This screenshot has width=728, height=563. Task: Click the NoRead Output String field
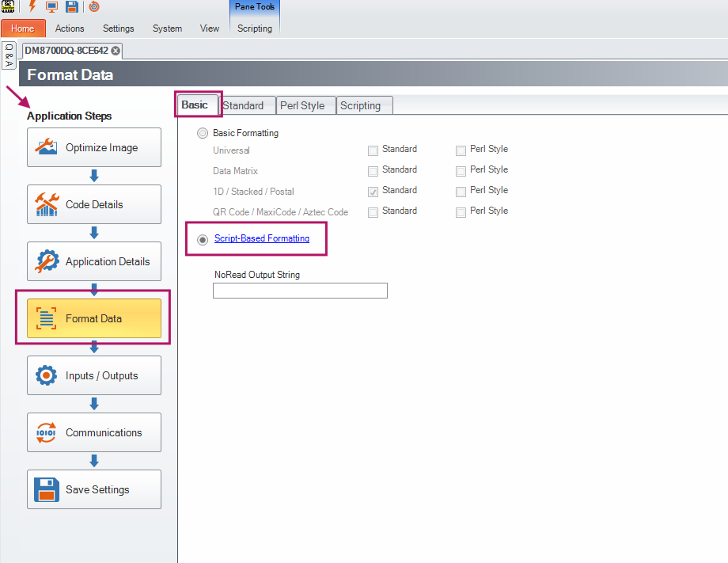pyautogui.click(x=300, y=291)
